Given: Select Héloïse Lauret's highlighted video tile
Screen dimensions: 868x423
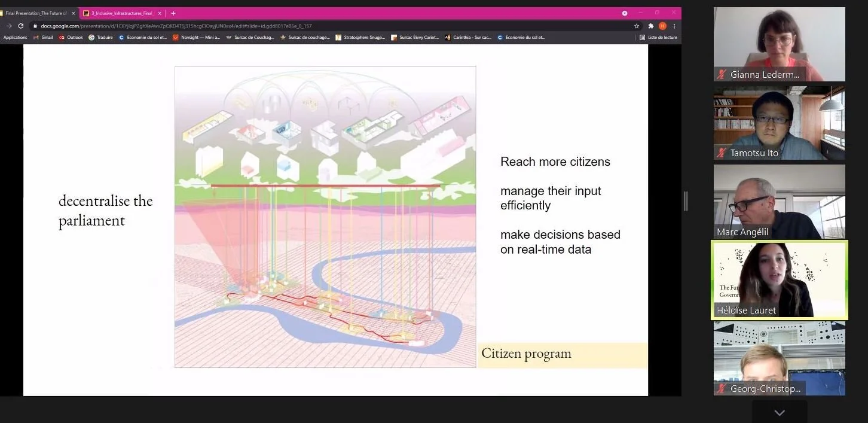Looking at the screenshot, I should [780, 280].
